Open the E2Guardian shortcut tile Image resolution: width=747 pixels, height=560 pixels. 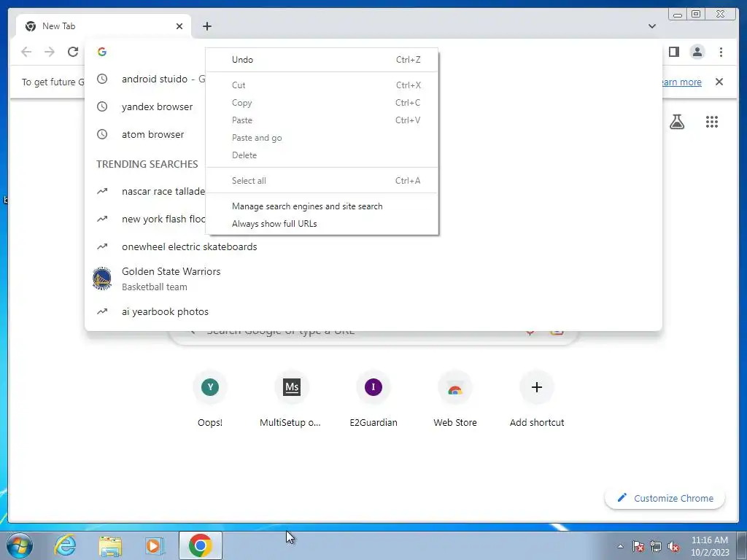click(373, 399)
